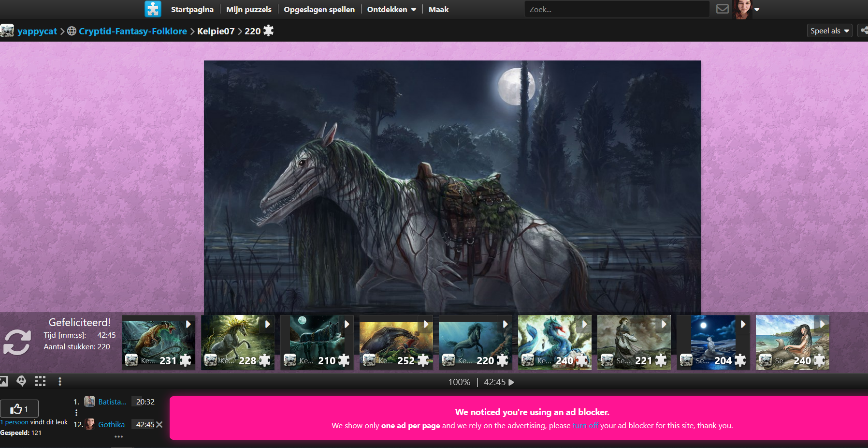
Task: Open the 240-piece mermaid with seals thumbnail
Action: [793, 343]
